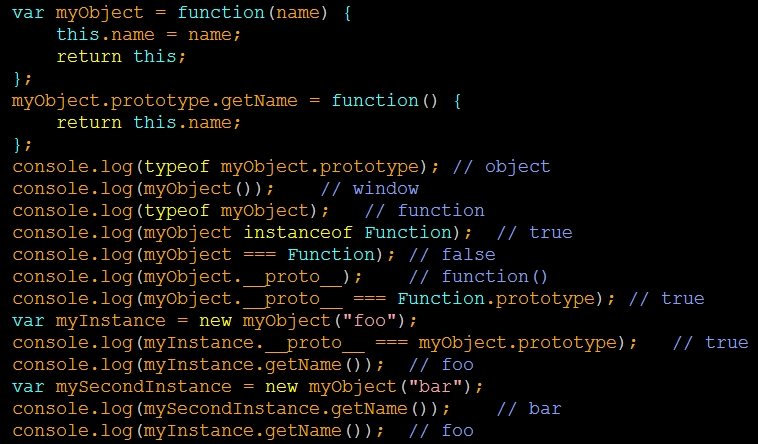Click the 'this.name = name;' line

point(148,34)
